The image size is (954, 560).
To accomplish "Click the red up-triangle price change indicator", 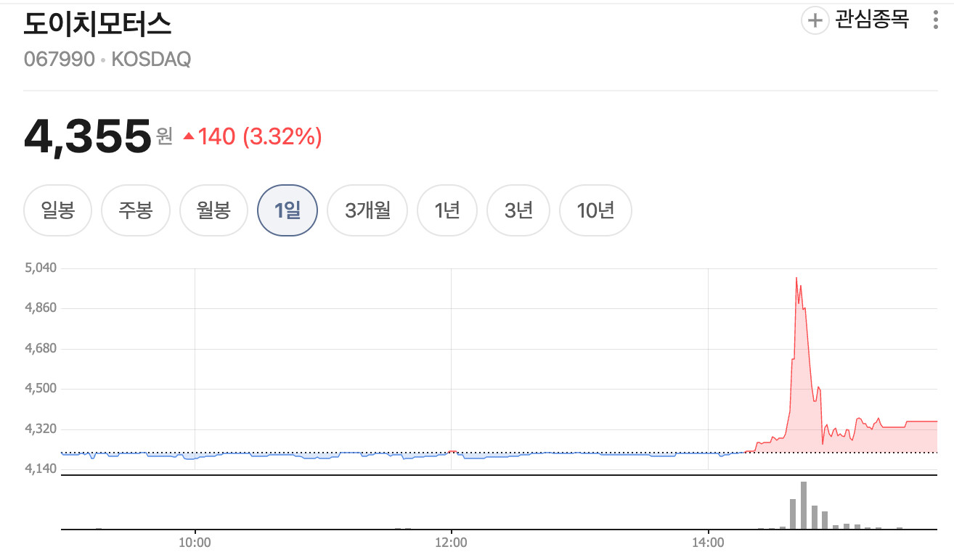I will pos(189,136).
